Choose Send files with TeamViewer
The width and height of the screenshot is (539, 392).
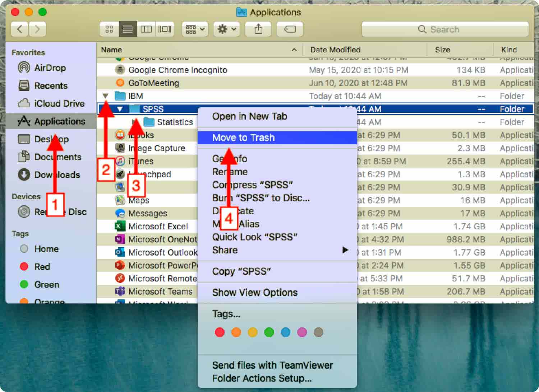click(277, 365)
